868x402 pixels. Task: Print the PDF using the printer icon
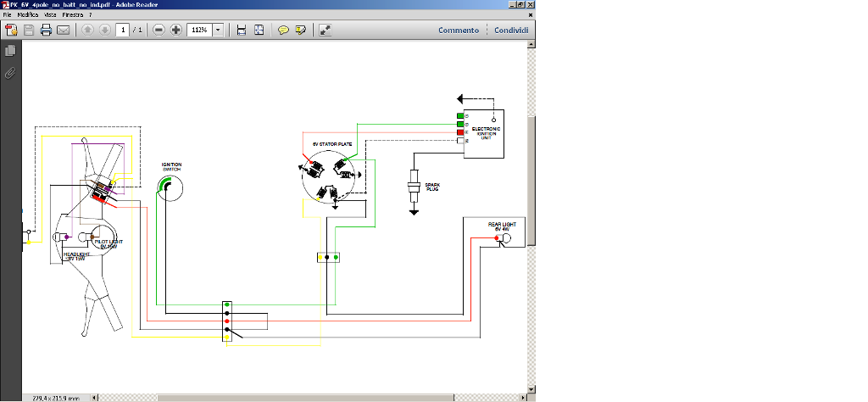click(x=46, y=30)
